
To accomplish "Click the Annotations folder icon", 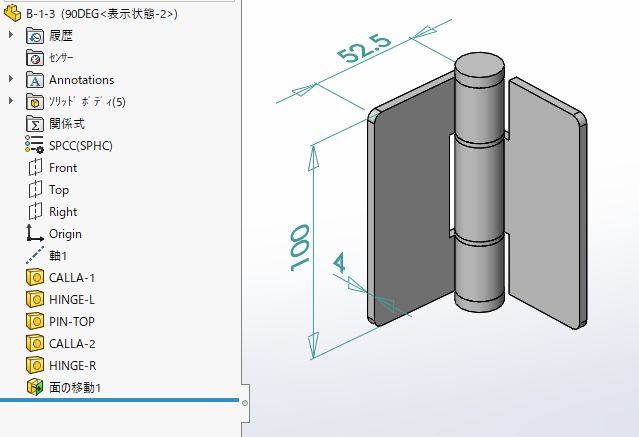I will 35,80.
